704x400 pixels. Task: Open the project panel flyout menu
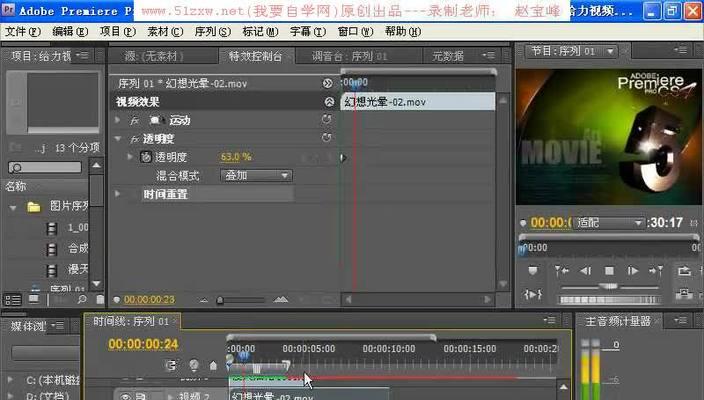83,55
